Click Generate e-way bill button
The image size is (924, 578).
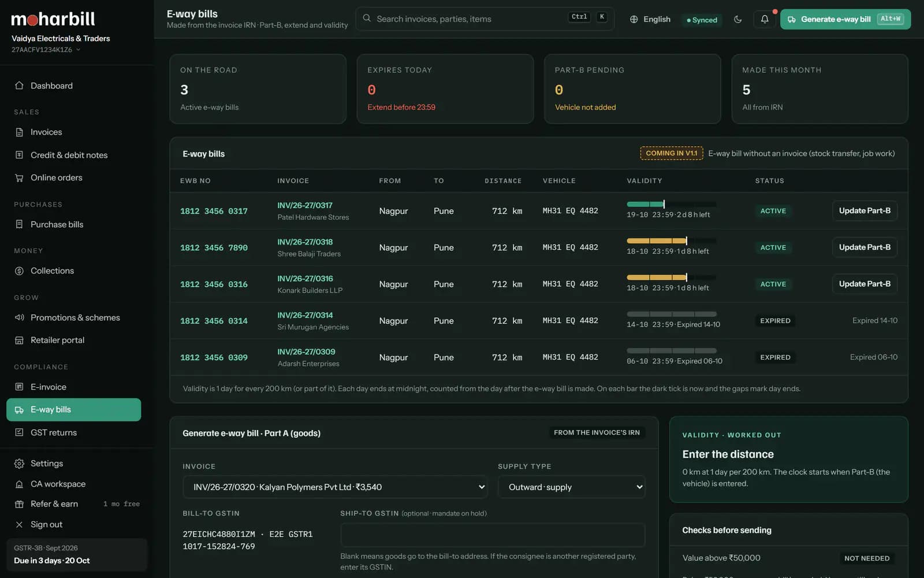(x=845, y=19)
